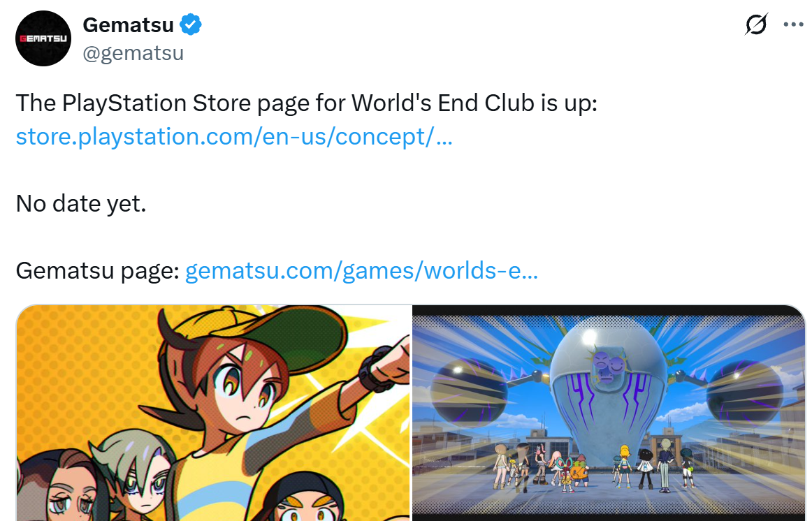
Task: Click the tweet's first sentence about World's End Club
Action: tap(307, 103)
